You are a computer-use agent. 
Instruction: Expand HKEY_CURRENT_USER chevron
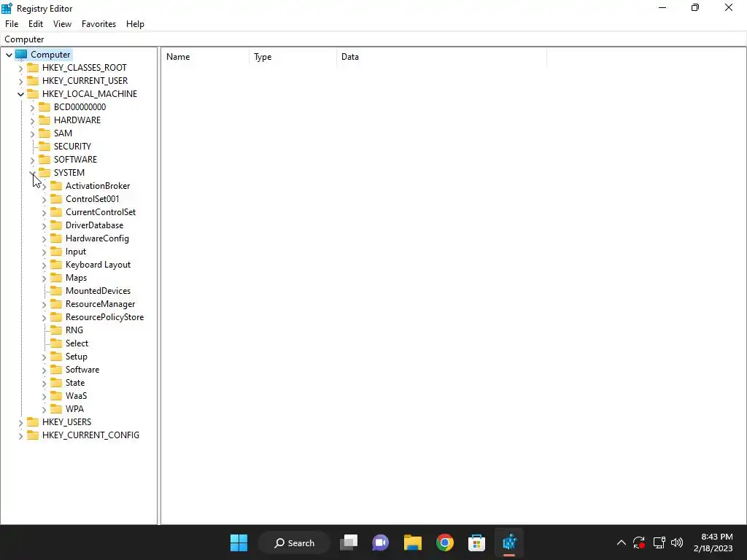(x=20, y=81)
